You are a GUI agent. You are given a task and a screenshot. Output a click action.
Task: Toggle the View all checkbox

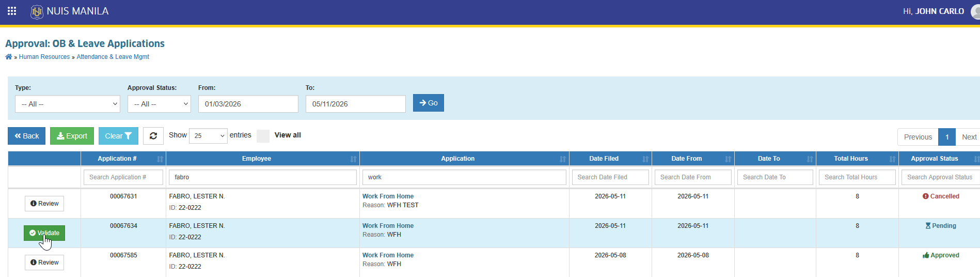[263, 136]
